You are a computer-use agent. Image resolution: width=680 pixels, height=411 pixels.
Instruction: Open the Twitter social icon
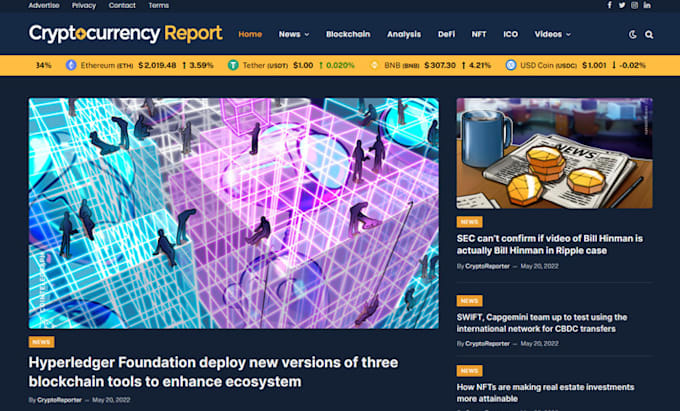[622, 5]
